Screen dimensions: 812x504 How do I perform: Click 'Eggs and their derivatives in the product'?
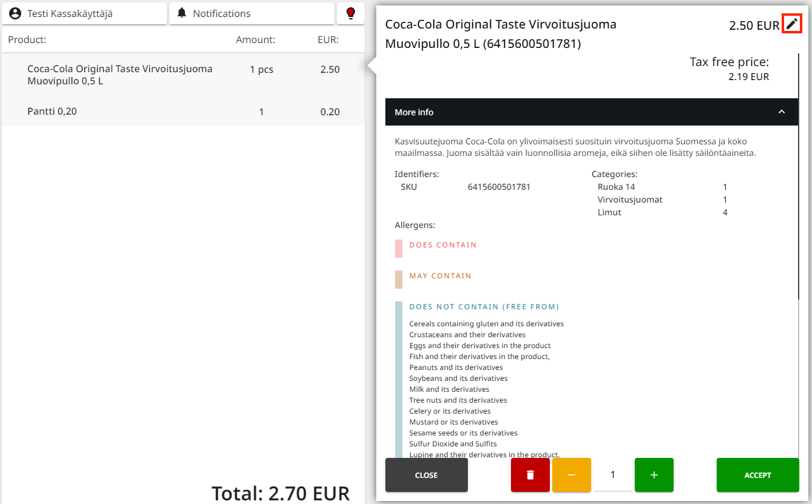(480, 346)
